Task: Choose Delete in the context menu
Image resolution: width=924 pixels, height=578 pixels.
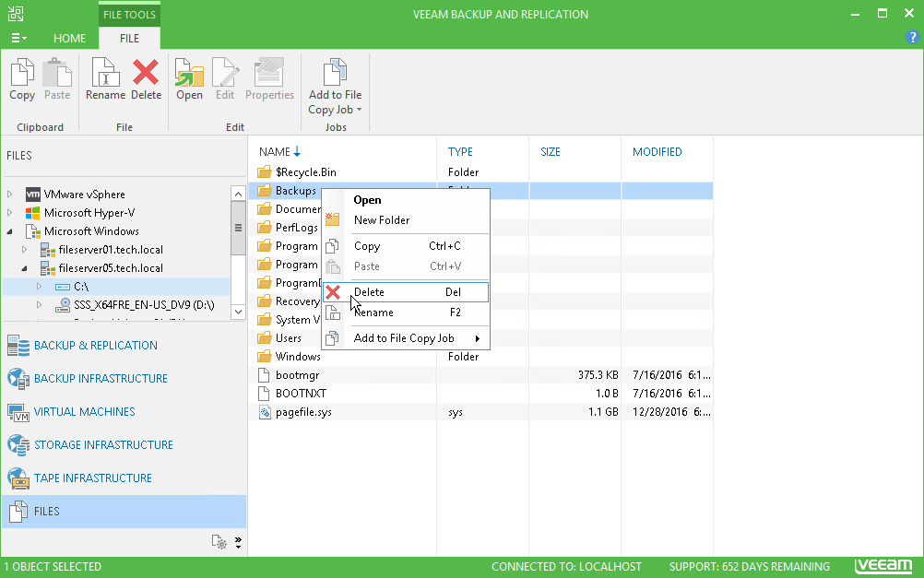Action: click(x=406, y=291)
